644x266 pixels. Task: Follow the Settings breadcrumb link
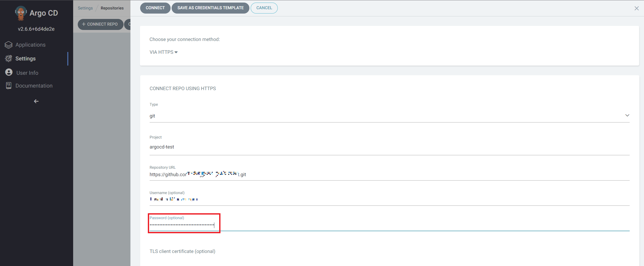click(x=85, y=8)
